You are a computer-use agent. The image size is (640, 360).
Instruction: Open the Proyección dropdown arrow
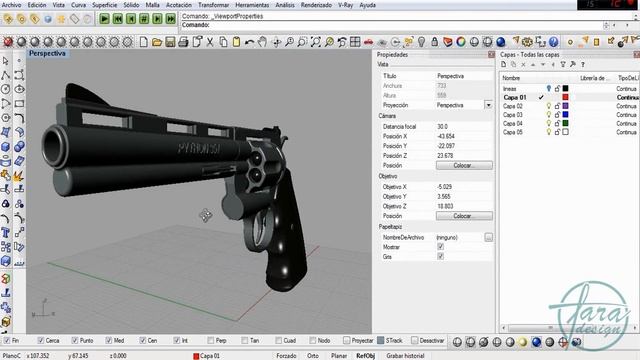pos(488,105)
